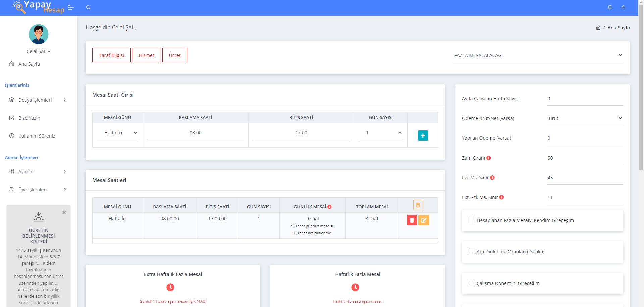Click the Taraf Bilgisi button
644x307 pixels.
111,55
